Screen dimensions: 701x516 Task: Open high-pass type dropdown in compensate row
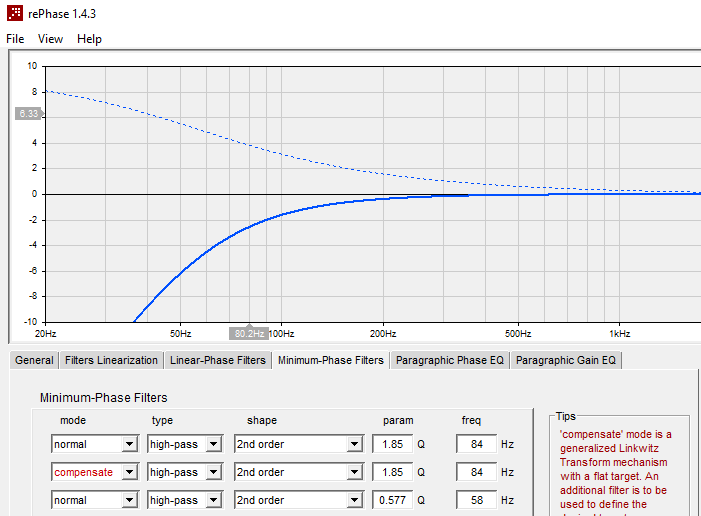pyautogui.click(x=214, y=472)
